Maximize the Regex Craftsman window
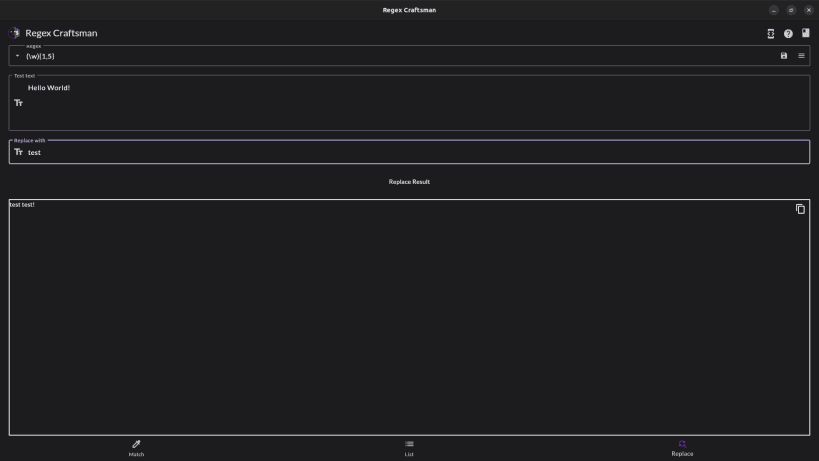The image size is (819, 461). (x=791, y=10)
